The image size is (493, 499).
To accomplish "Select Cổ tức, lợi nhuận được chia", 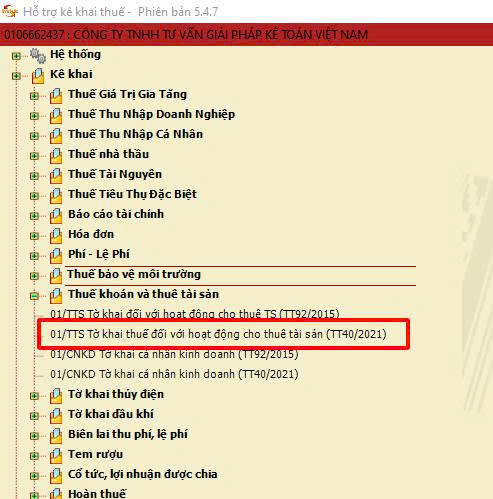I will [x=143, y=474].
